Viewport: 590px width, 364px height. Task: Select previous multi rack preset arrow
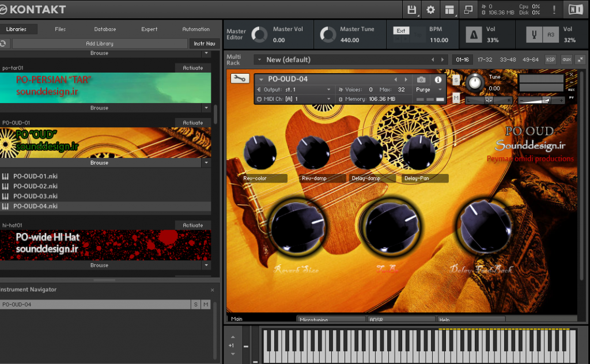[x=433, y=59]
